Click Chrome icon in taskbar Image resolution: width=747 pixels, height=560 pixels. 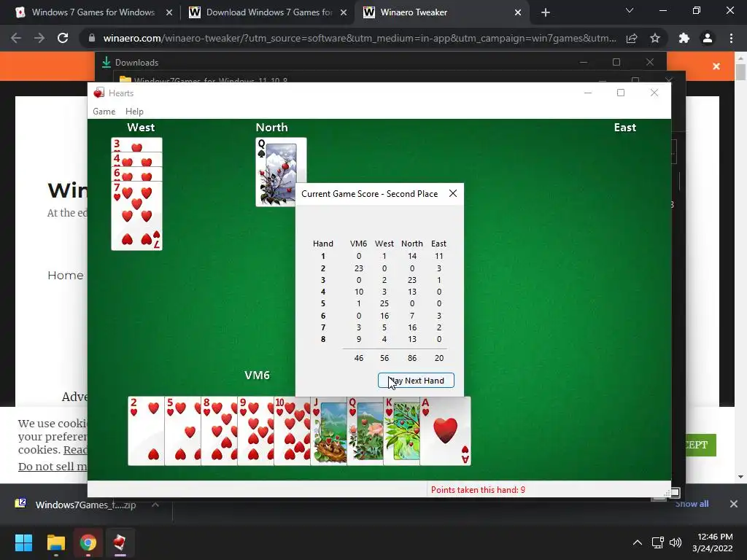(x=88, y=542)
